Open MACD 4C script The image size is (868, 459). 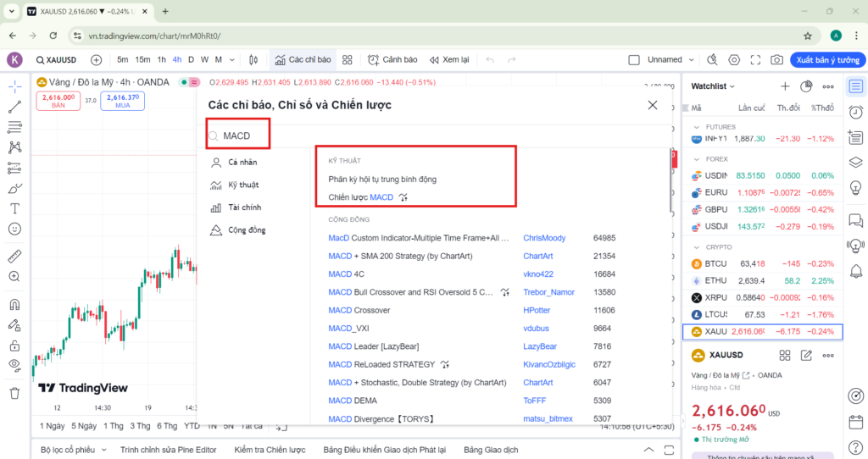coord(346,274)
